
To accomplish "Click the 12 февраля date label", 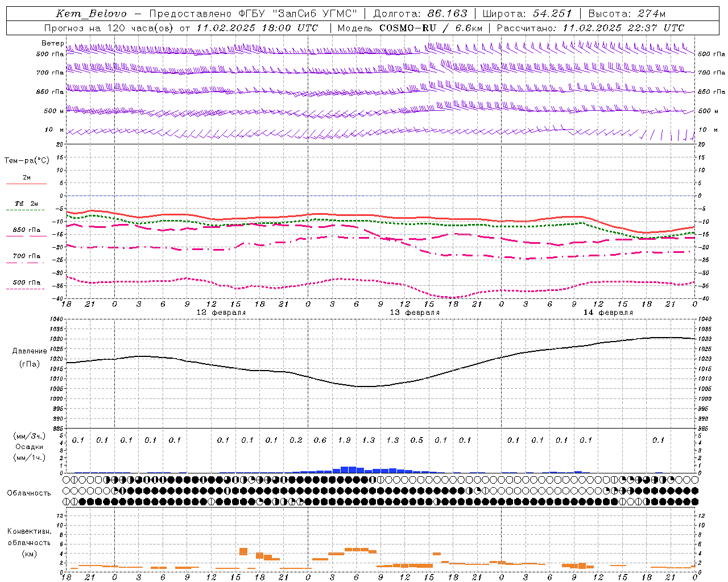I will coord(221,313).
